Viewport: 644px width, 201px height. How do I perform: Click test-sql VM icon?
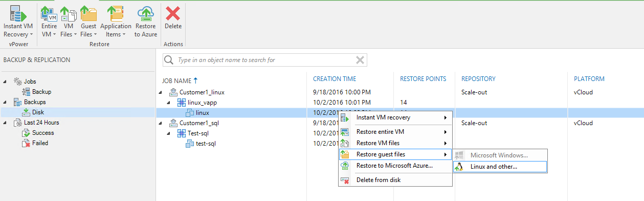190,144
